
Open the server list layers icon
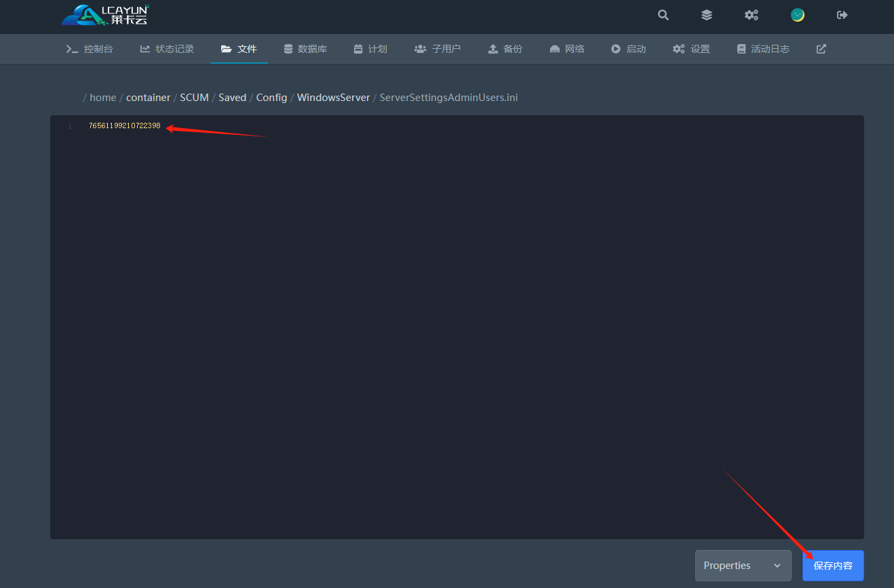click(707, 15)
